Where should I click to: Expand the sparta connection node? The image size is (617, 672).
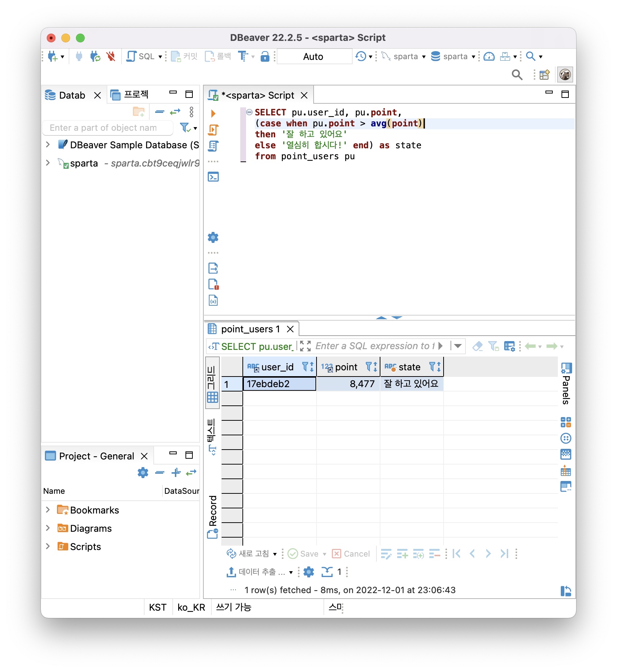click(x=48, y=163)
